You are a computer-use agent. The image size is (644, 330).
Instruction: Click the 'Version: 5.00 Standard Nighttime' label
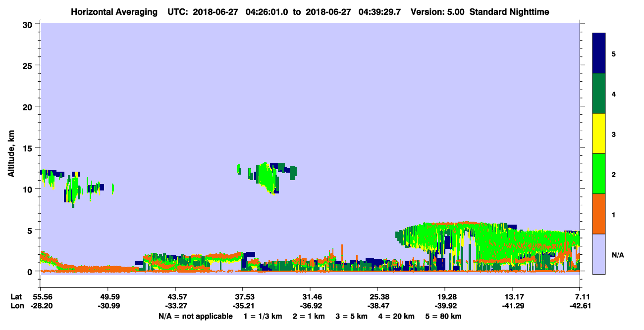(480, 12)
